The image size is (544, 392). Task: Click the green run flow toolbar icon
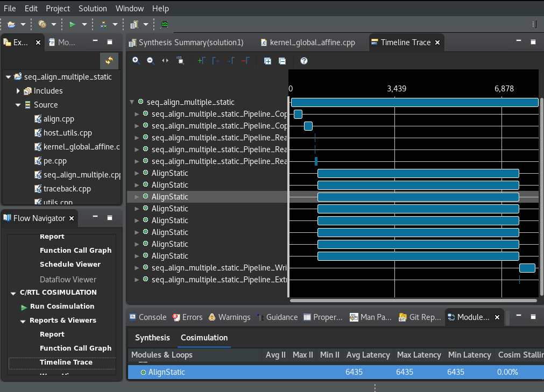pyautogui.click(x=73, y=24)
